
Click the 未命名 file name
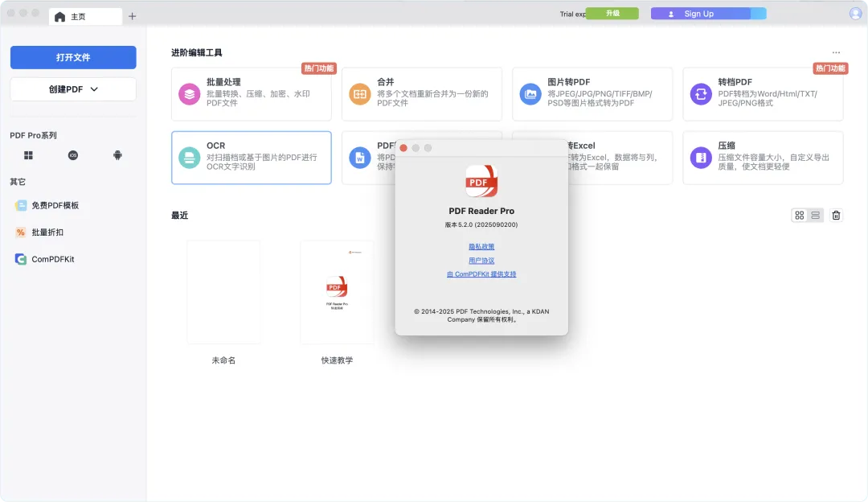[223, 360]
